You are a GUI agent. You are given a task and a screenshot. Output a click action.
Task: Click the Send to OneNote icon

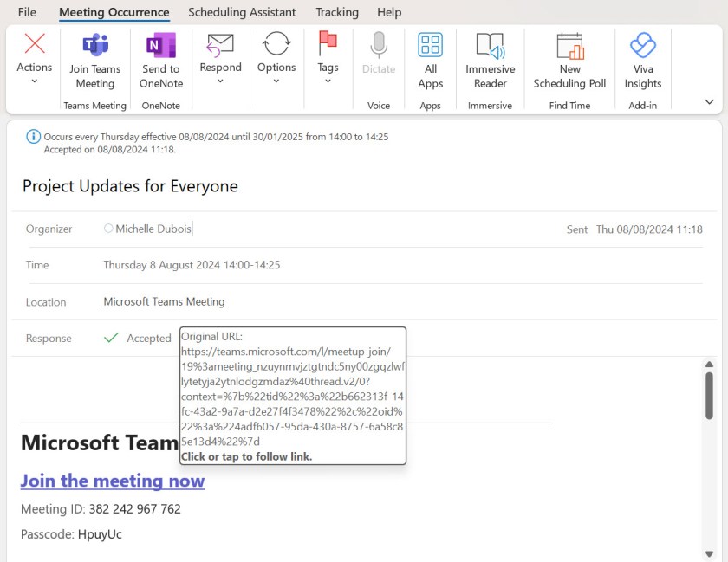pyautogui.click(x=160, y=44)
